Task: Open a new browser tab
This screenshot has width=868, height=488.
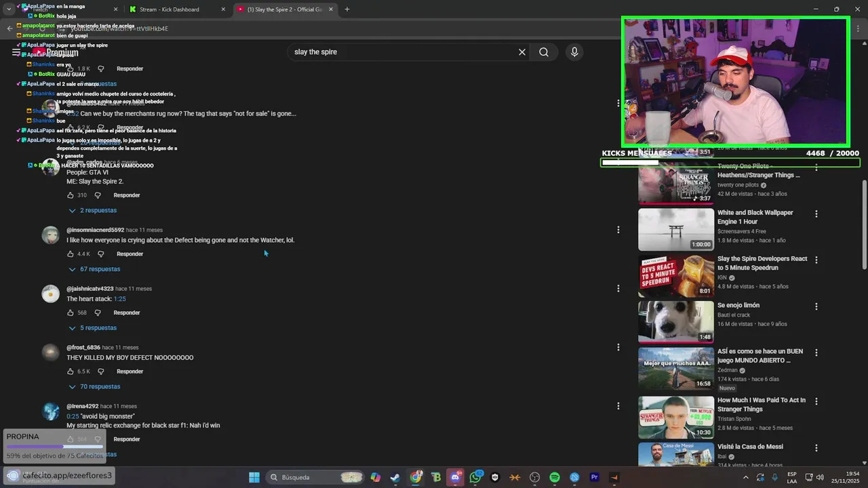Action: pos(347,9)
